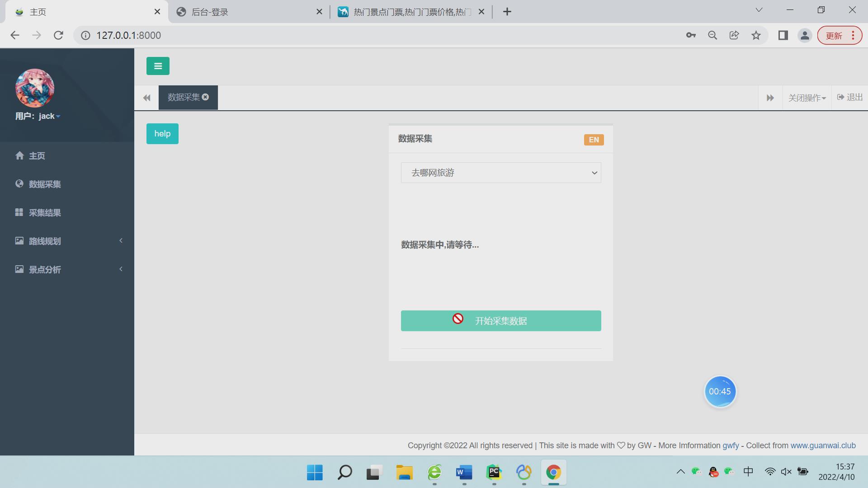Click the 退出 logout icon on the right
This screenshot has width=868, height=488.
click(840, 97)
